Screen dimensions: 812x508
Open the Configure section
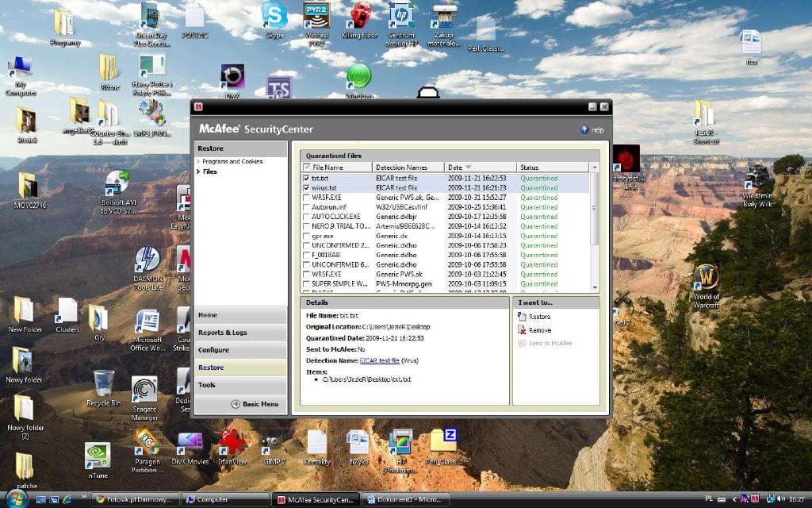tap(240, 350)
